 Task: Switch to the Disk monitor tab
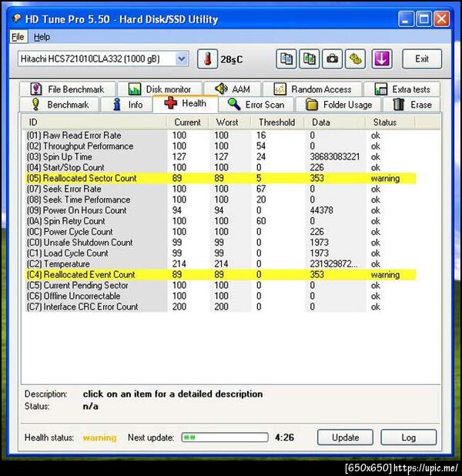click(x=160, y=89)
